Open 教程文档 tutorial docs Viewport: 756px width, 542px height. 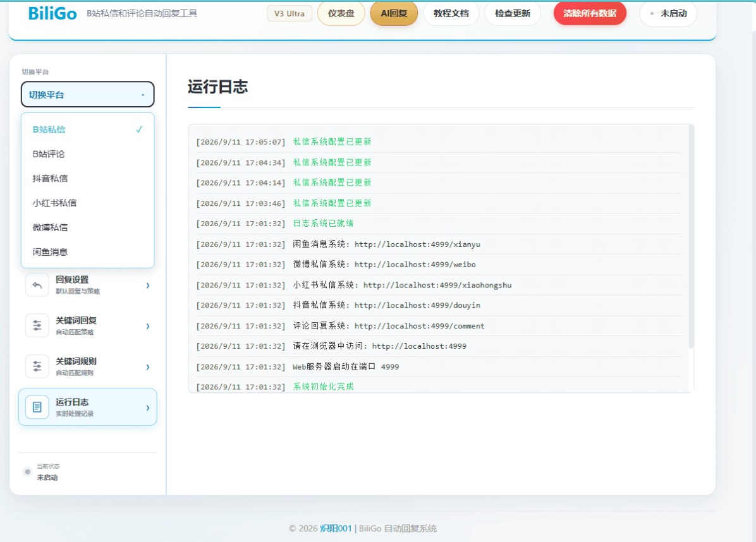coord(451,13)
